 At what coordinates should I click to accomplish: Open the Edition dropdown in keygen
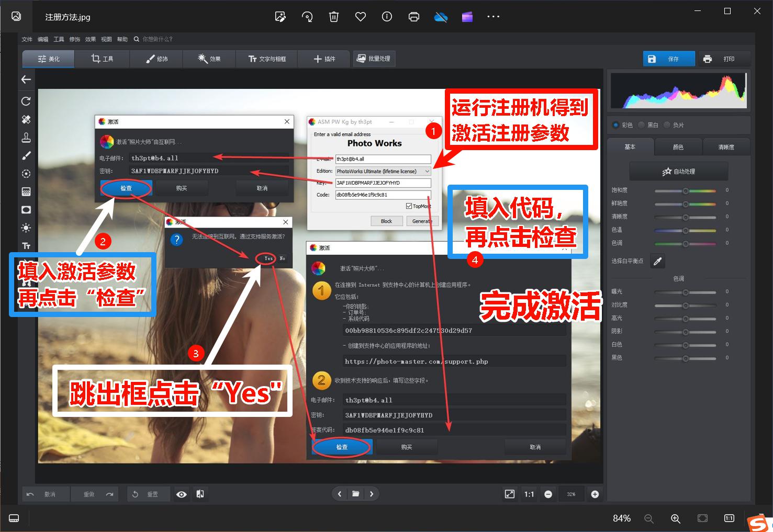point(383,171)
